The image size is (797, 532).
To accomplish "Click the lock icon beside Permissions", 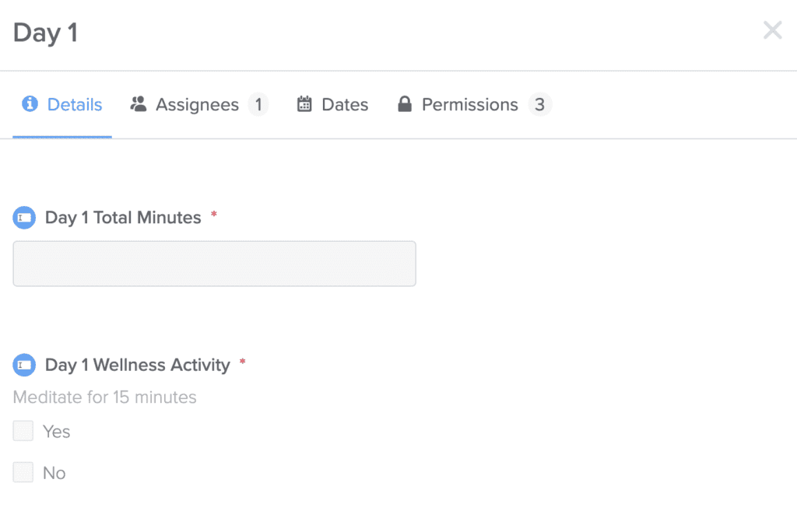I will click(x=405, y=103).
